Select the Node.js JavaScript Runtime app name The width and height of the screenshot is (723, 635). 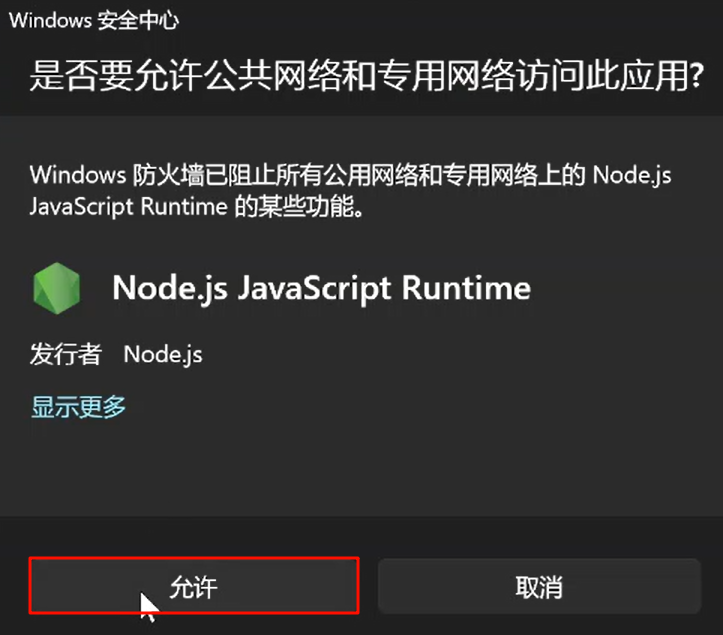tap(321, 289)
